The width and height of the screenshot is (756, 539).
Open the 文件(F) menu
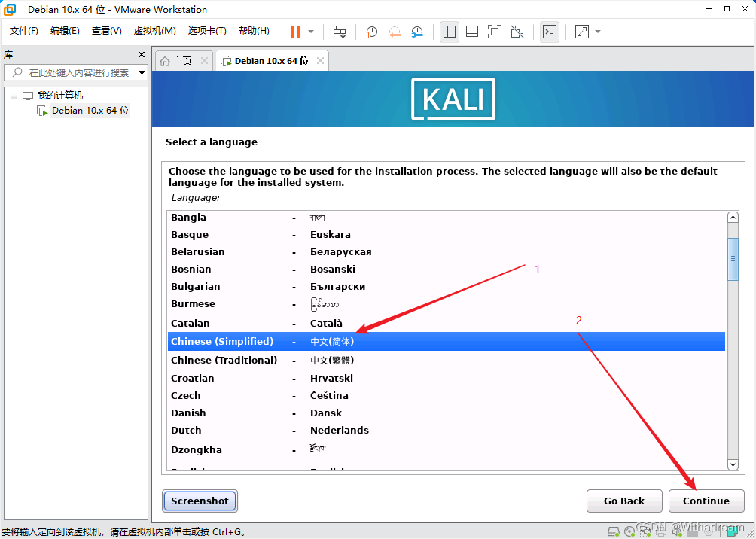point(24,31)
